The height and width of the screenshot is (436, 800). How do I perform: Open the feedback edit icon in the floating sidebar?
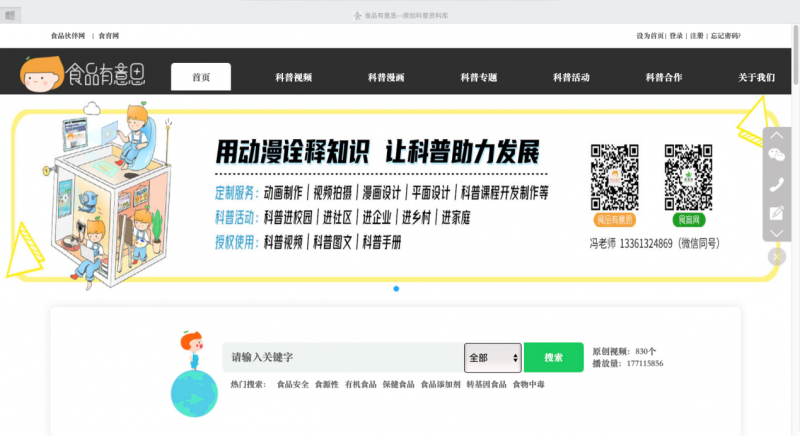tap(777, 213)
